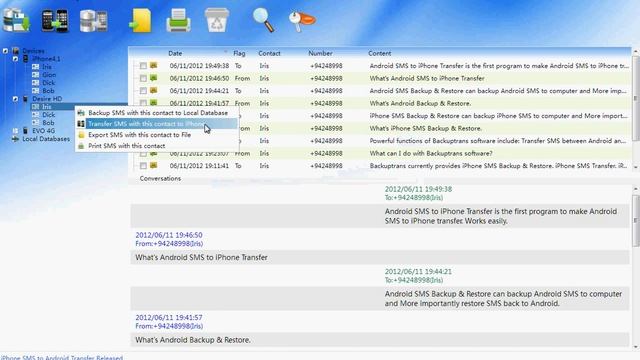The height and width of the screenshot is (360, 640).
Task: Click the Local Databases icon in tree
Action: coord(16,139)
